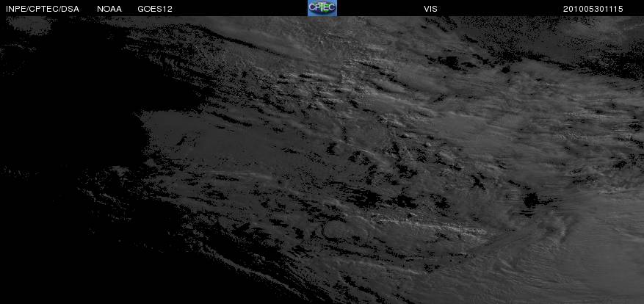Viewport: 644px width, 304px height.
Task: Click the INPE/CPTEC/DSA header text
Action: [43, 9]
